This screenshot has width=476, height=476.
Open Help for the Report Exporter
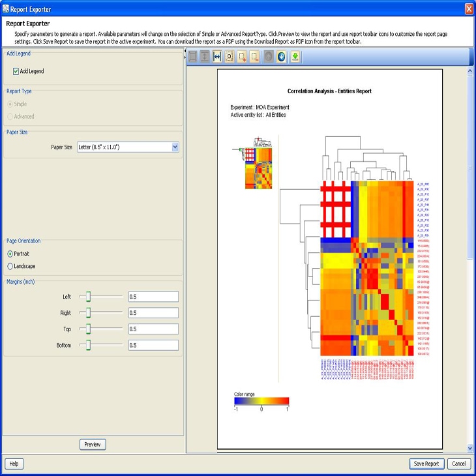click(14, 464)
